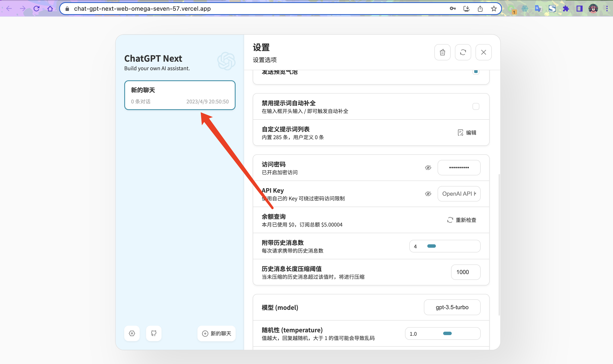Click the browser reload page icon
613x364 pixels.
pyautogui.click(x=37, y=9)
